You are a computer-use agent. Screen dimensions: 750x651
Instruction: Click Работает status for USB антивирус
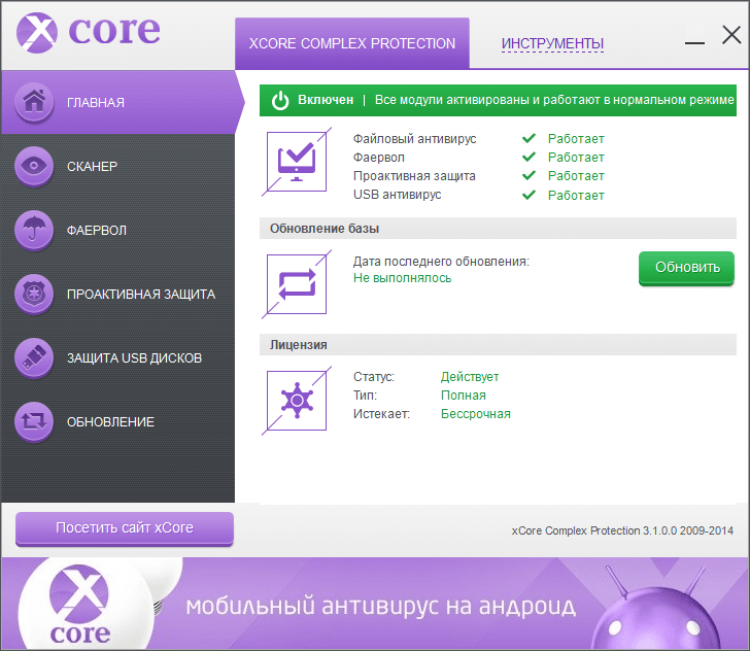click(576, 195)
